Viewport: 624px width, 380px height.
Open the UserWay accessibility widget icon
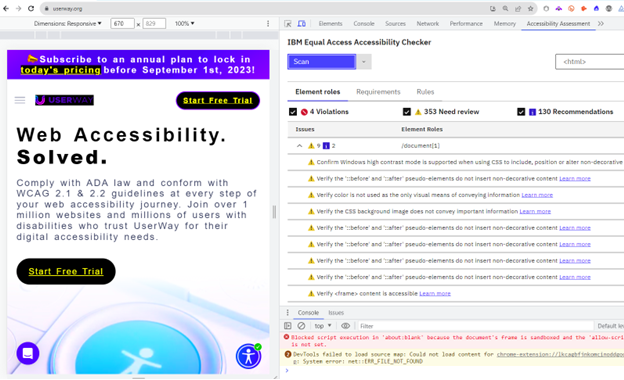248,356
